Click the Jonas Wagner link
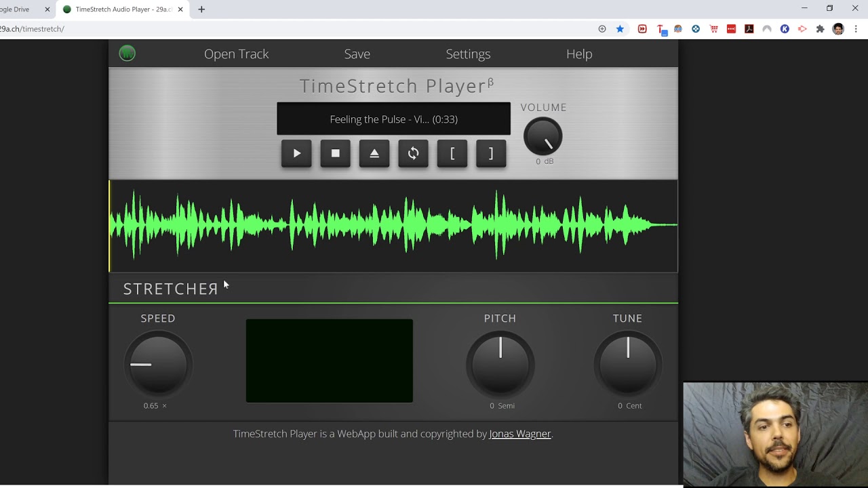The image size is (868, 488). tap(520, 434)
